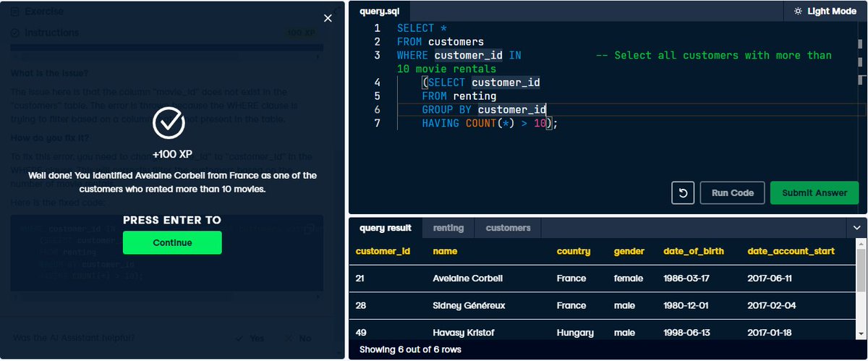Viewport: 868px width, 361px height.
Task: Switch to the query result tab
Action: [x=386, y=228]
